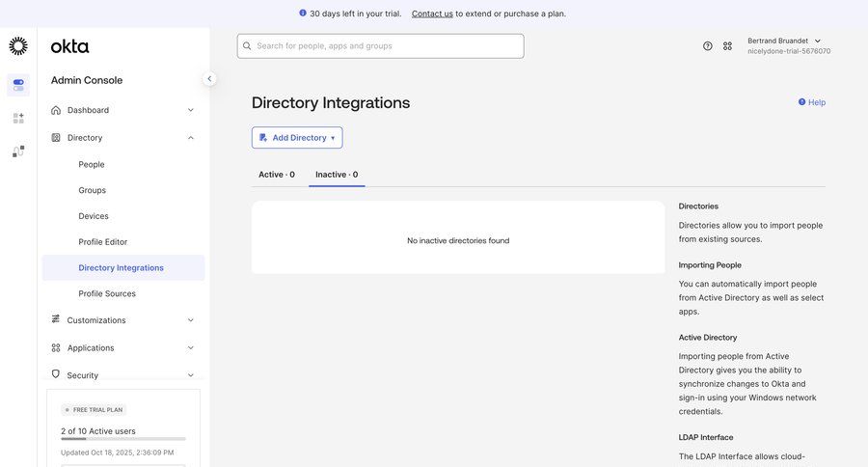
Task: Click the Directory book icon
Action: point(56,137)
